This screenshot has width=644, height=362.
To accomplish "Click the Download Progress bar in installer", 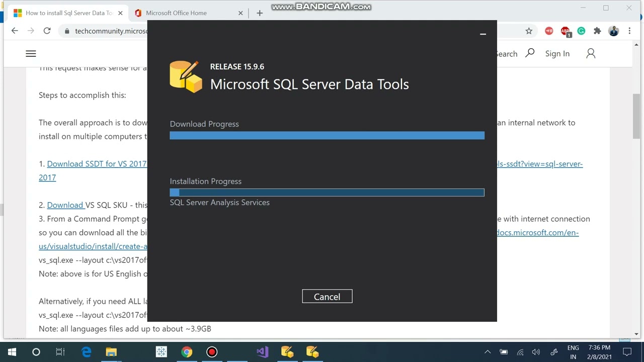I will (x=327, y=135).
